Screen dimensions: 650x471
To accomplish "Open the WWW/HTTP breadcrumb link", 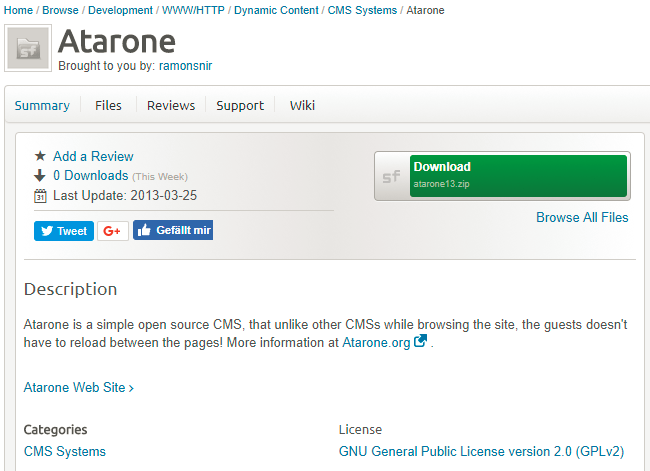I will [193, 10].
